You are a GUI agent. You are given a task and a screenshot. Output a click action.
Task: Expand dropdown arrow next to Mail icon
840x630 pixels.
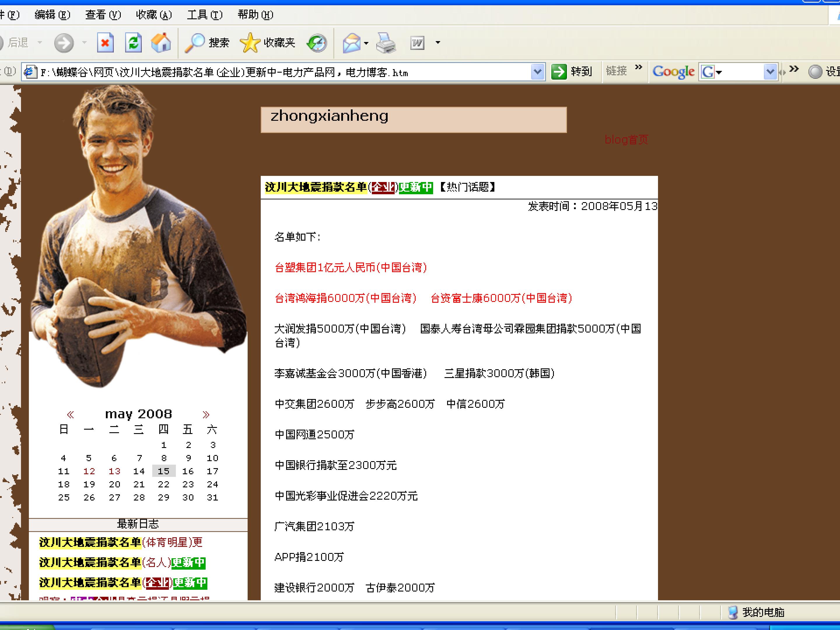(x=366, y=43)
